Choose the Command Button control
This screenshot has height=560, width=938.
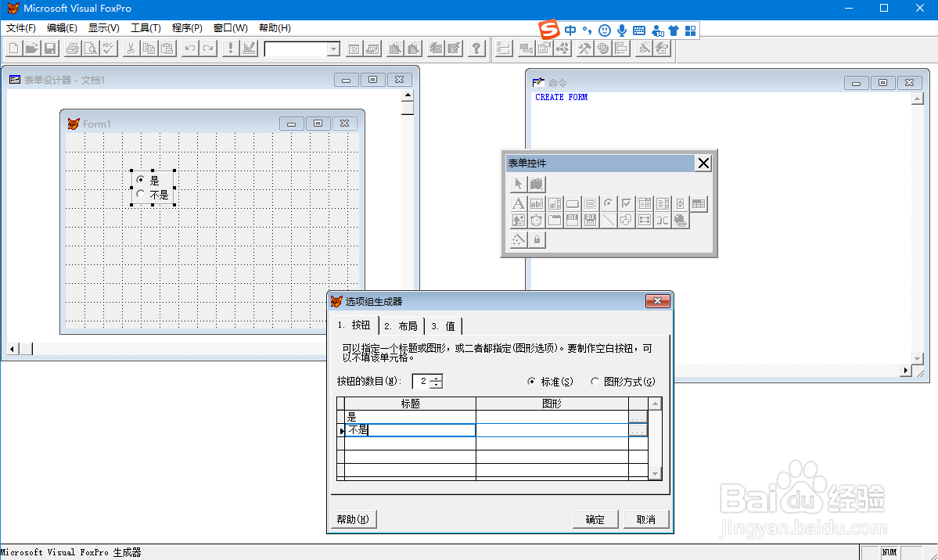[x=573, y=203]
